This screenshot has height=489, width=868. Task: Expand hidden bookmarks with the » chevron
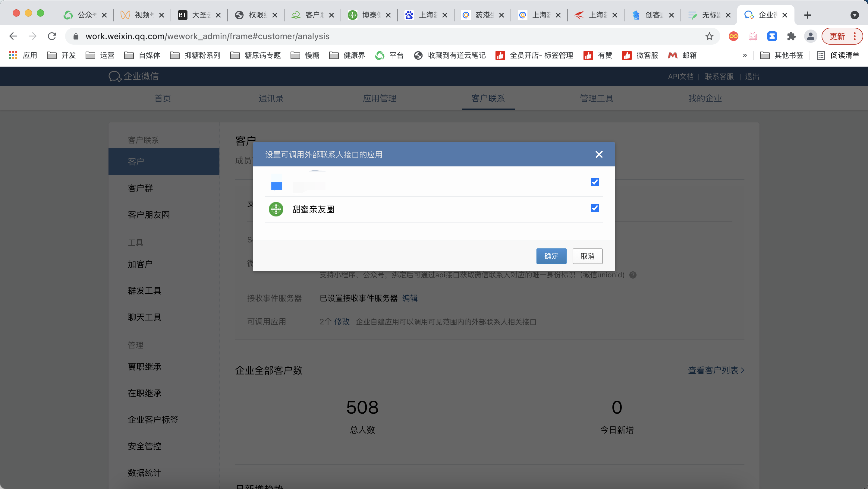click(745, 55)
